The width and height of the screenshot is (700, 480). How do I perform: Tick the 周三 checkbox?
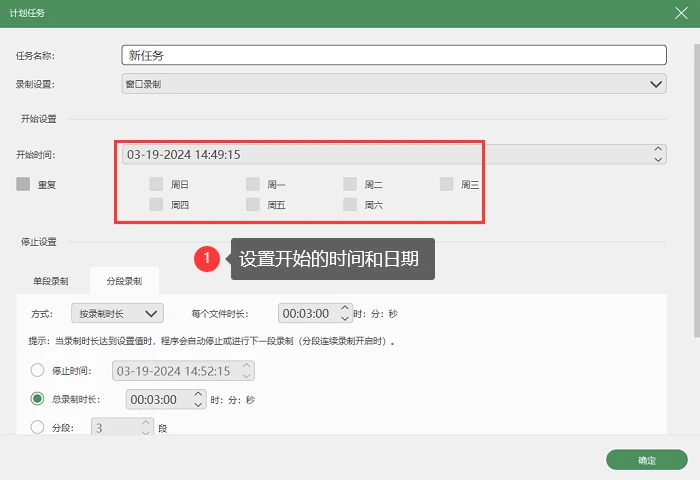(446, 184)
